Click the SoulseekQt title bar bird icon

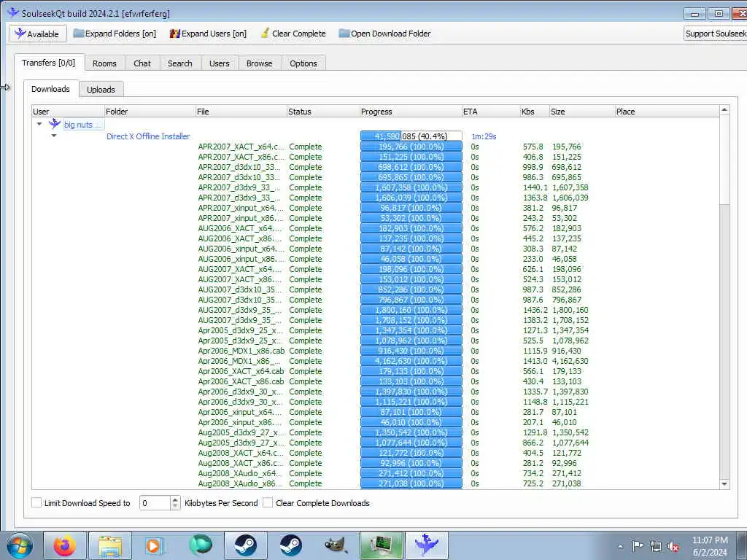tap(13, 13)
